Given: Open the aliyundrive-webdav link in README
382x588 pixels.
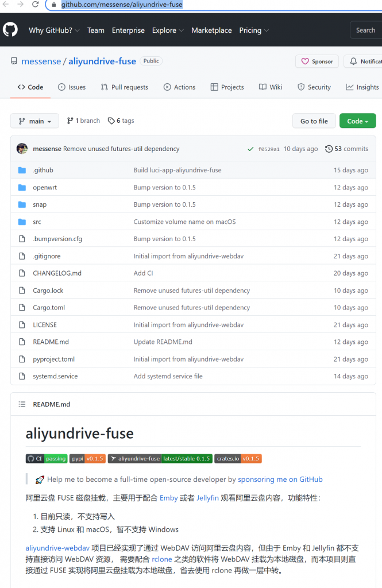Looking at the screenshot, I should point(57,548).
